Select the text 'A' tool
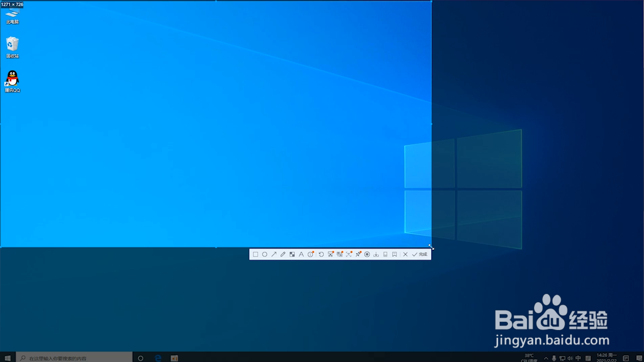The width and height of the screenshot is (644, 362). pyautogui.click(x=301, y=254)
